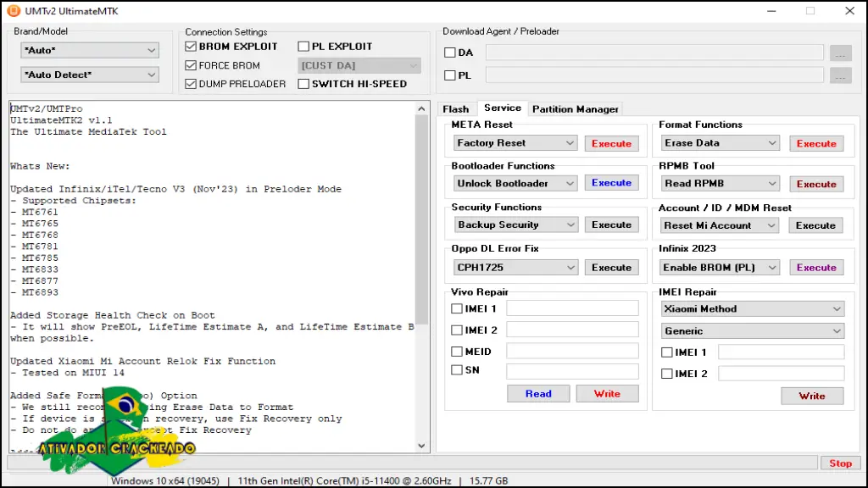This screenshot has height=488, width=868.
Task: Check IMEI Repair IMEI 1 checkbox
Action: pyautogui.click(x=667, y=352)
